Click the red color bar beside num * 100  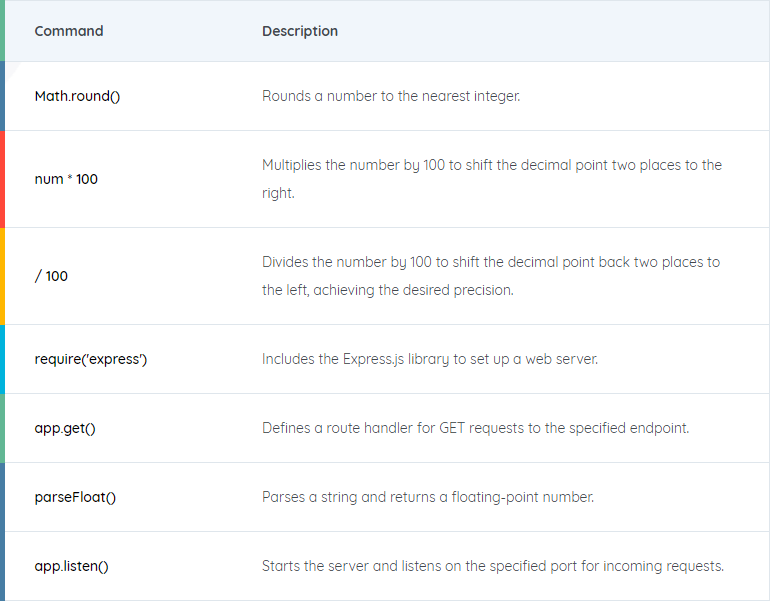(x=3, y=180)
